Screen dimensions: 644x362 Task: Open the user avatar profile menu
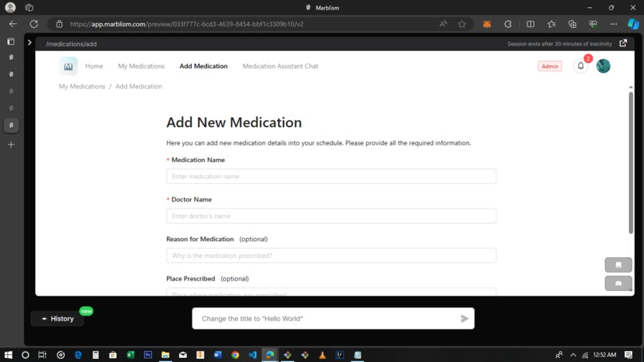pyautogui.click(x=603, y=66)
